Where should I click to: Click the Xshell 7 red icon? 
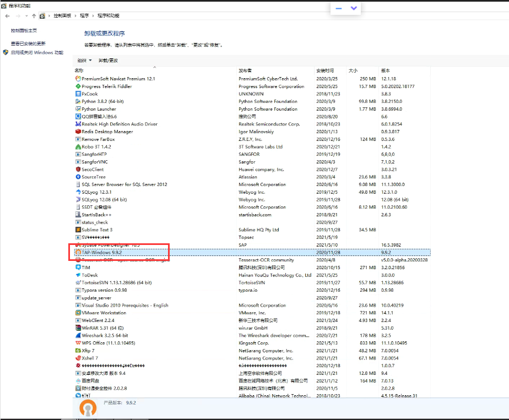point(78,358)
